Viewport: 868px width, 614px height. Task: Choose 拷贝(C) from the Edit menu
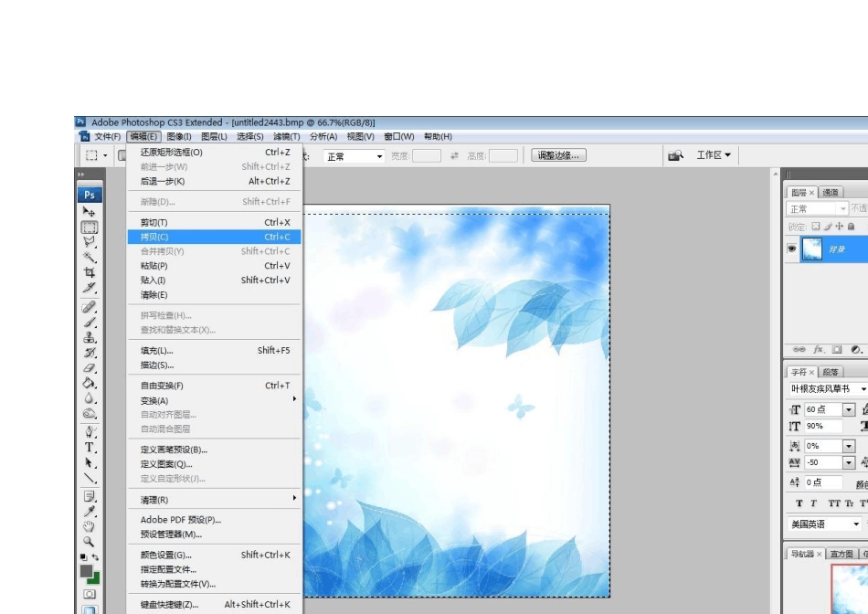[214, 237]
